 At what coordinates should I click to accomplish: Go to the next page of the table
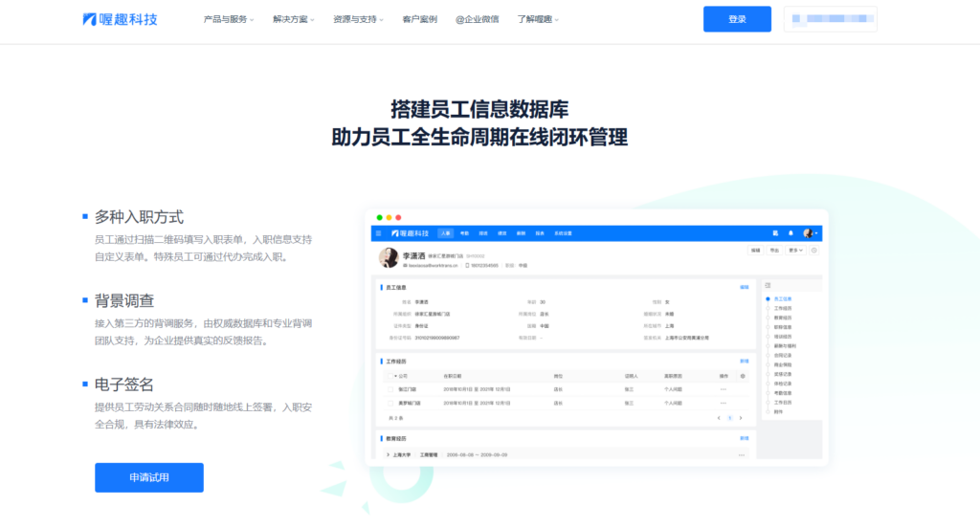[741, 418]
